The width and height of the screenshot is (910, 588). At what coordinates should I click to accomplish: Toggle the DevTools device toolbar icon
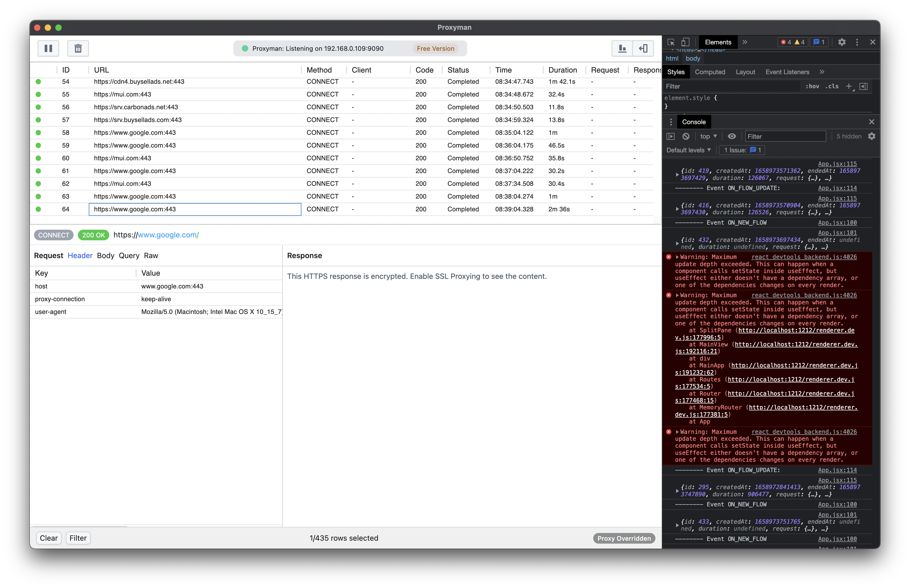point(685,42)
